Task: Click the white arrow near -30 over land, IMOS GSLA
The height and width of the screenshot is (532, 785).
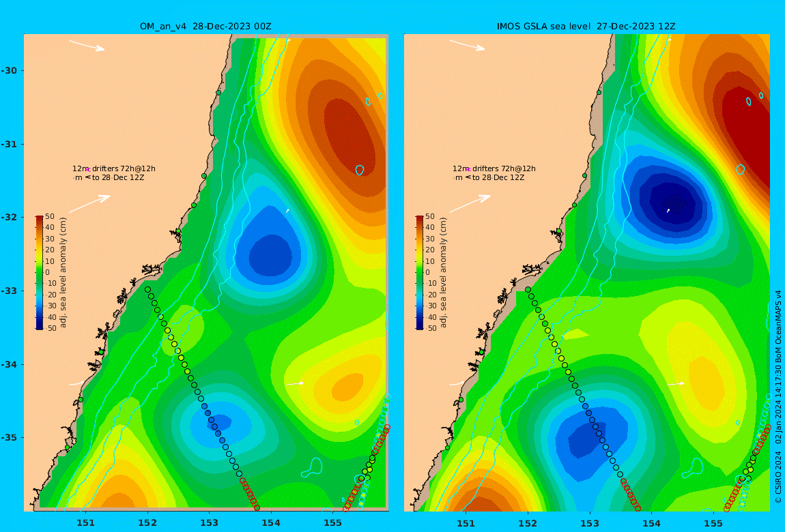Action: (468, 45)
